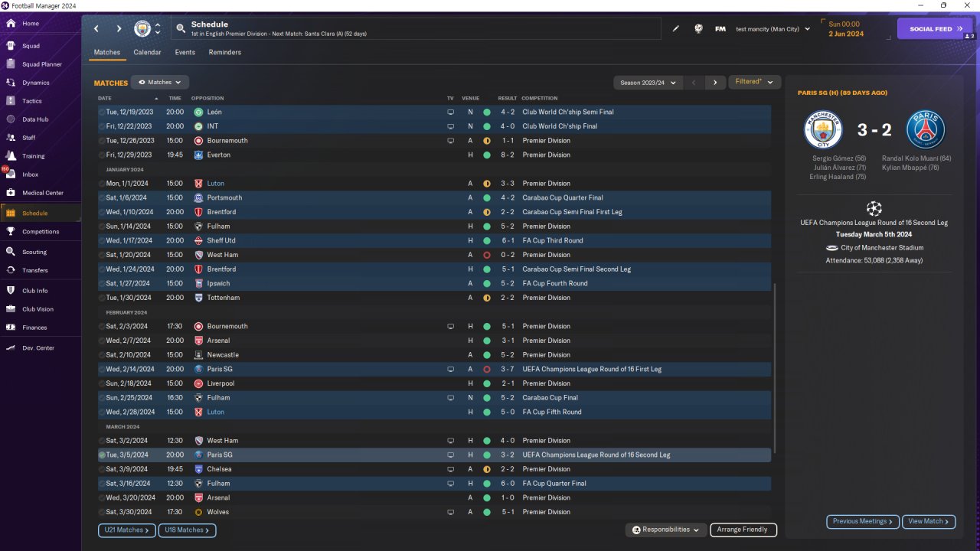Click TV icon on the León match row
The height and width of the screenshot is (551, 980).
450,112
